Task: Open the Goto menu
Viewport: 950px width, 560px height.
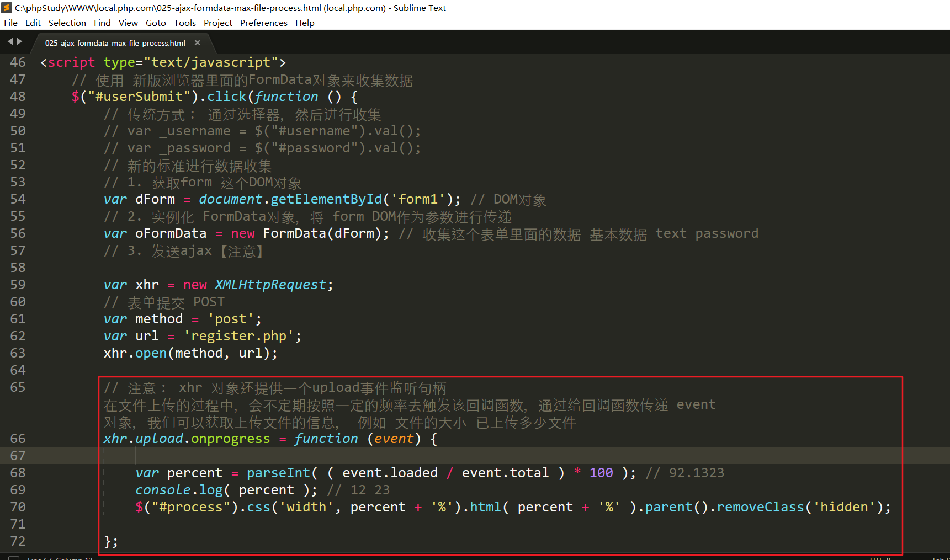Action: pyautogui.click(x=156, y=23)
